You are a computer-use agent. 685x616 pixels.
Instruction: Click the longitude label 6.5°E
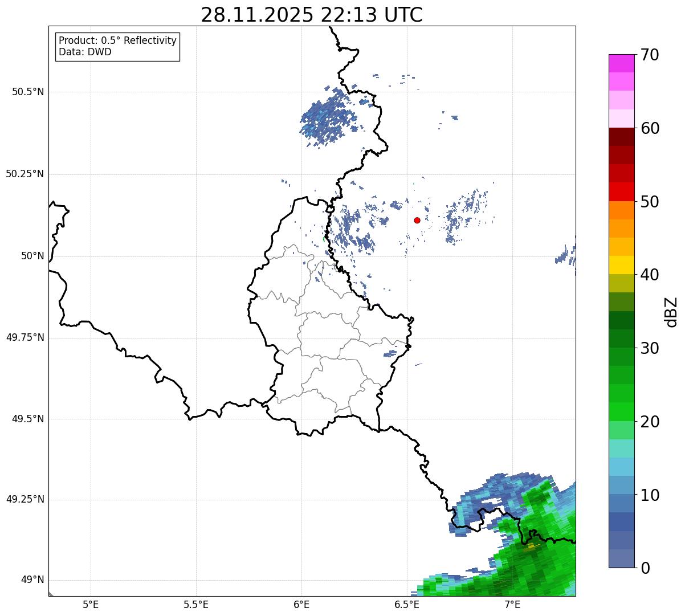[x=407, y=605]
